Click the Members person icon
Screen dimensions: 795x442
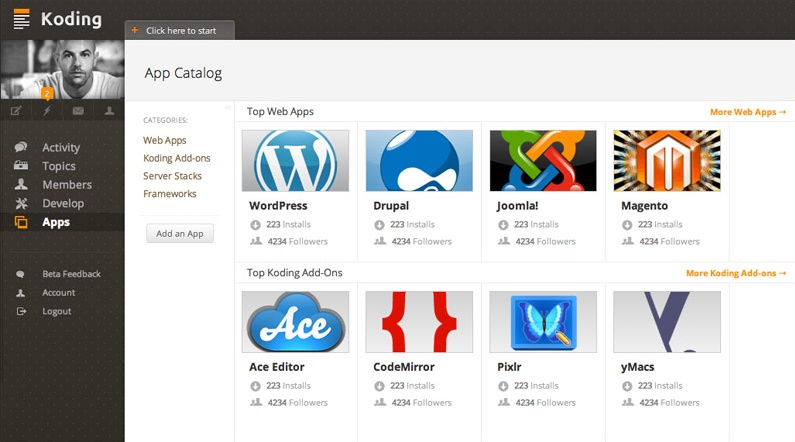[x=21, y=184]
